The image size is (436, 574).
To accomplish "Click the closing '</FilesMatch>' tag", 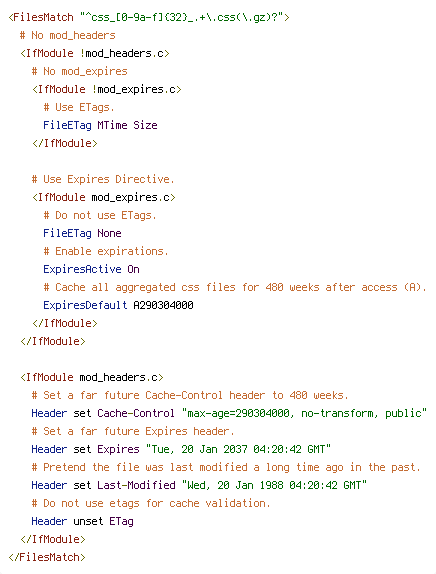I will pyautogui.click(x=47, y=557).
